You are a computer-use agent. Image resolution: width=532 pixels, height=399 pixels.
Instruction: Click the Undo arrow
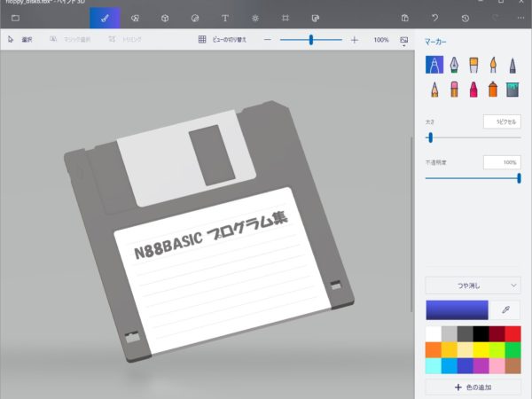[435, 18]
